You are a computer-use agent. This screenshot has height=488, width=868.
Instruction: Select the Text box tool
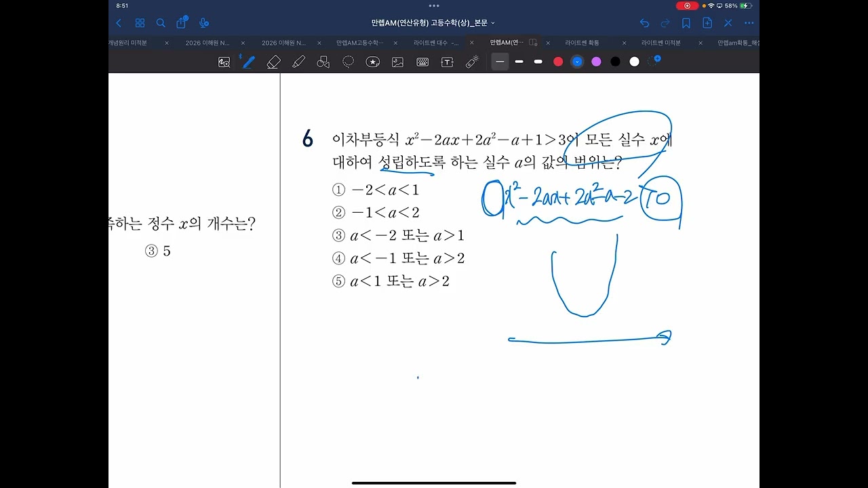tap(447, 62)
